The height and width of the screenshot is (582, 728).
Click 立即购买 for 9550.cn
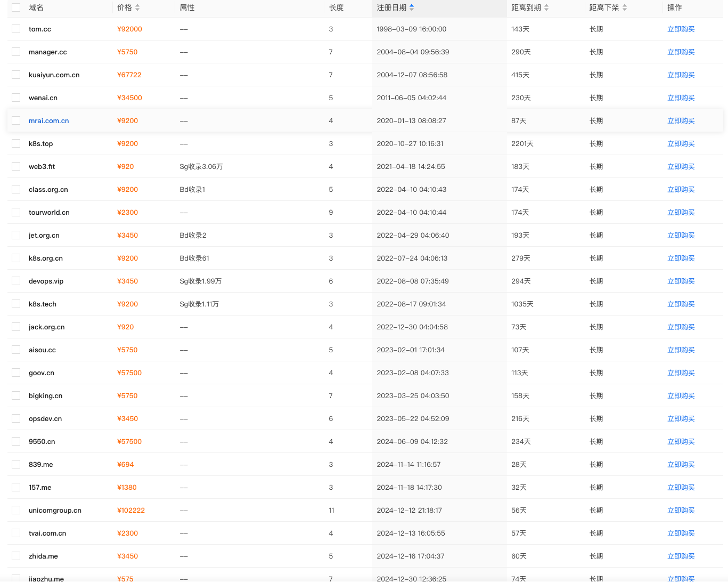tap(681, 442)
